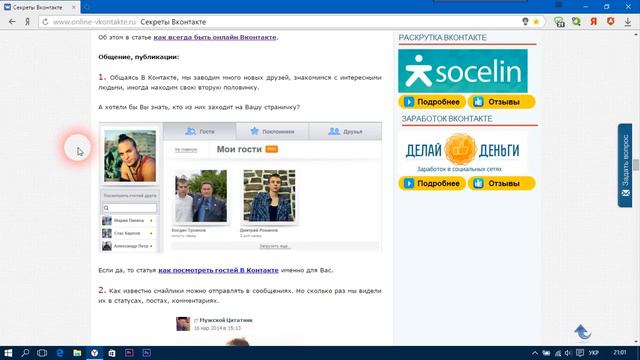Image resolution: width=640 pixels, height=360 pixels.
Task: Click the Мои гости screenshot image
Action: 240,187
